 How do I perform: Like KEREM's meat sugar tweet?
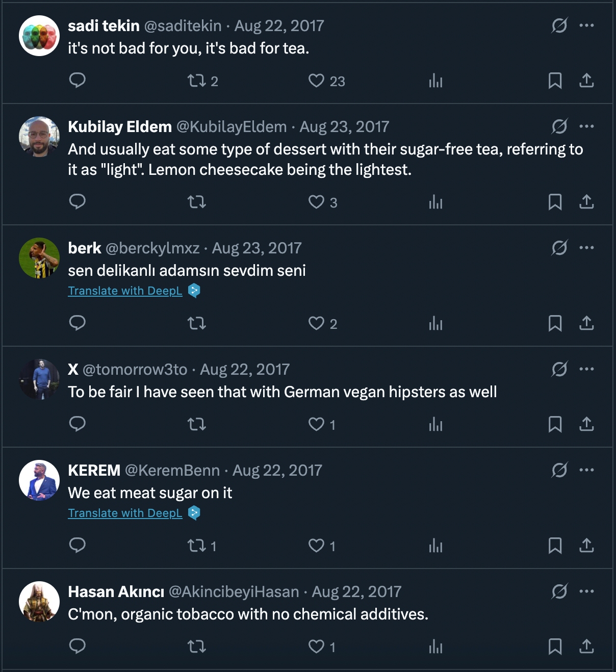pos(317,546)
